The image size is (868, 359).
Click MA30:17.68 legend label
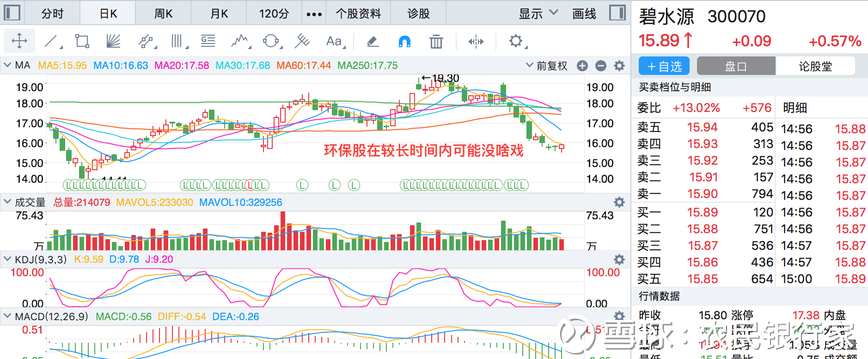[243, 66]
